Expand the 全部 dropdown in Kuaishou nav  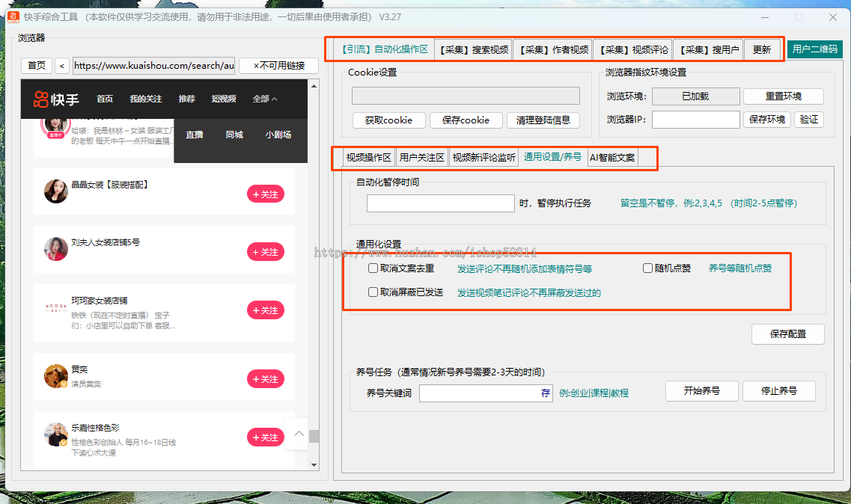pos(265,99)
